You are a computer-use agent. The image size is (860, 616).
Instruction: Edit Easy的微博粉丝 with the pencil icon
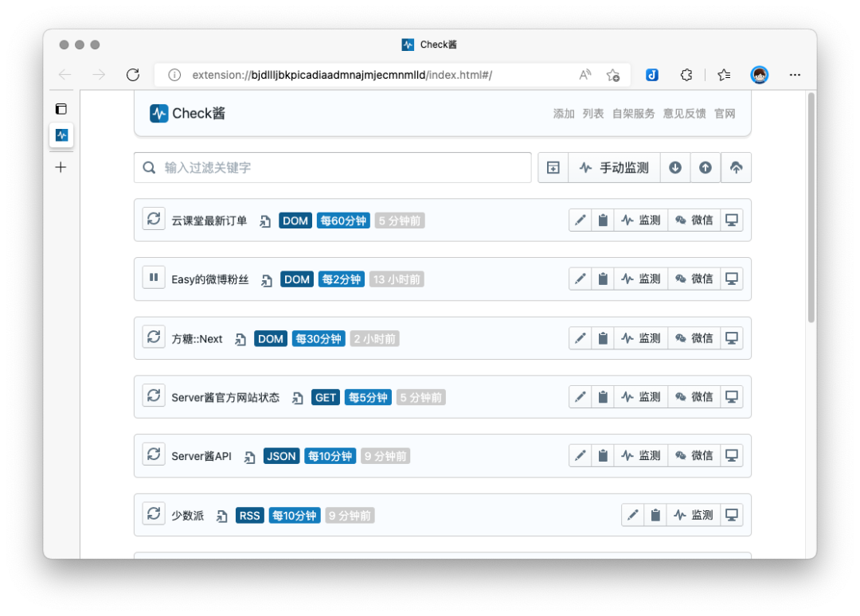(580, 279)
